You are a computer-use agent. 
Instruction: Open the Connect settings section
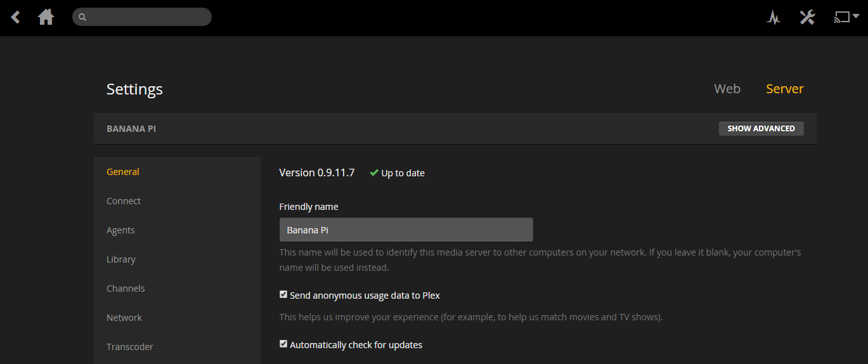pyautogui.click(x=124, y=201)
